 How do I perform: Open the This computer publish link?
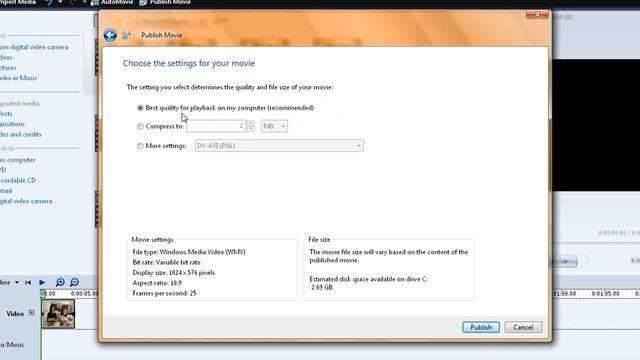coord(18,160)
